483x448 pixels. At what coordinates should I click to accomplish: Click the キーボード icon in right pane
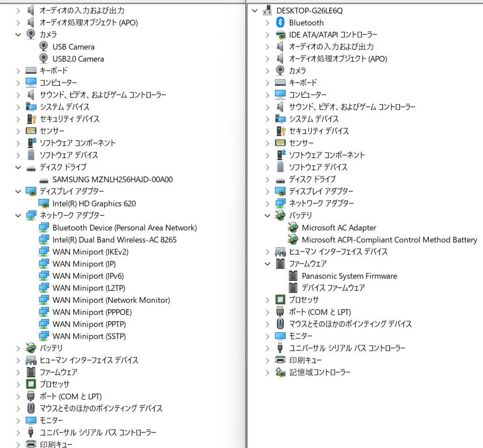pyautogui.click(x=280, y=83)
